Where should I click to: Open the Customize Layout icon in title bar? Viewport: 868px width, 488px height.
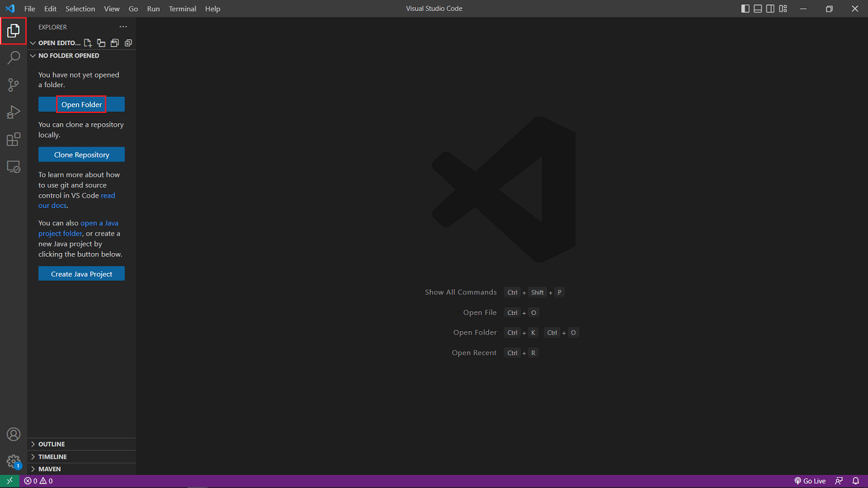coord(783,9)
